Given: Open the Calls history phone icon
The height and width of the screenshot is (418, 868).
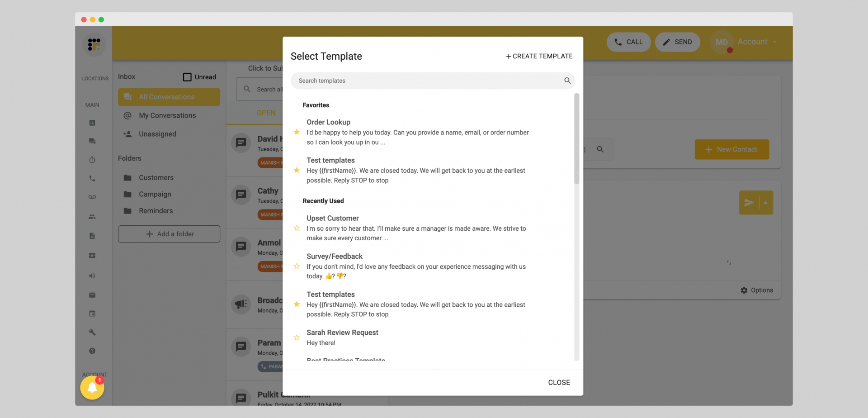Looking at the screenshot, I should coord(92,178).
